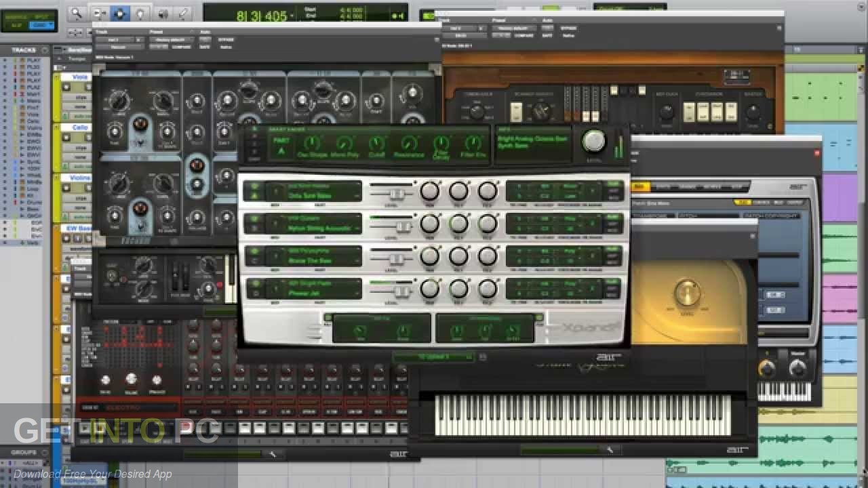Click the wrench settings icon below Boom

pyautogui.click(x=273, y=453)
